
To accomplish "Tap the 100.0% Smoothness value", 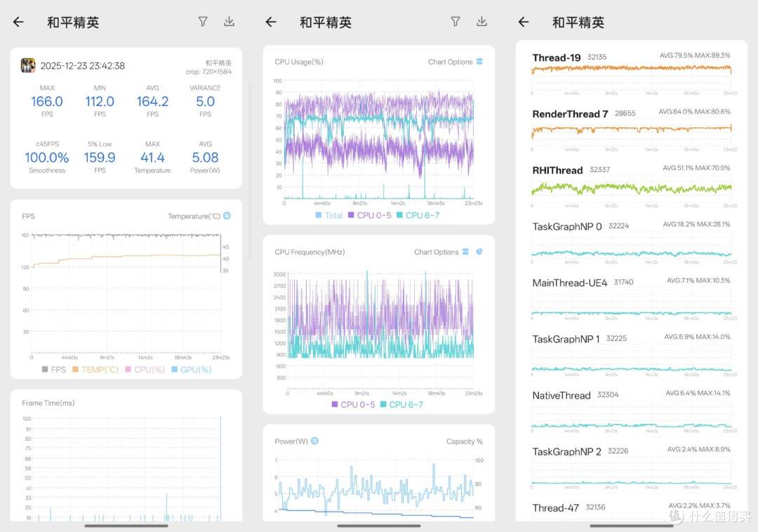I will coord(47,157).
